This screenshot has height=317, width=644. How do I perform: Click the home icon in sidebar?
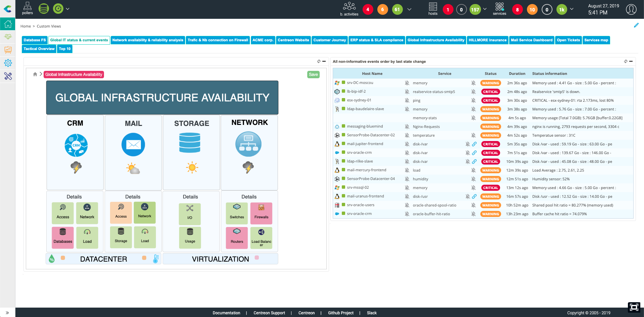pos(8,24)
